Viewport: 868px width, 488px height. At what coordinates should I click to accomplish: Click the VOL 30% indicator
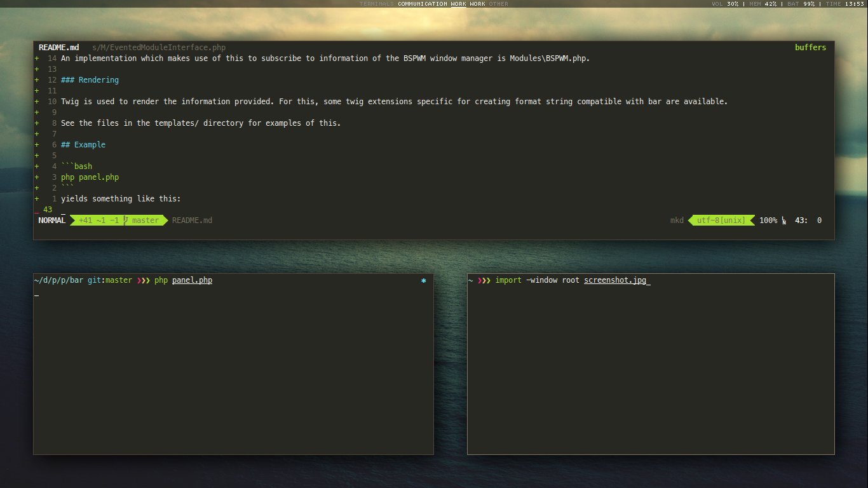click(725, 4)
